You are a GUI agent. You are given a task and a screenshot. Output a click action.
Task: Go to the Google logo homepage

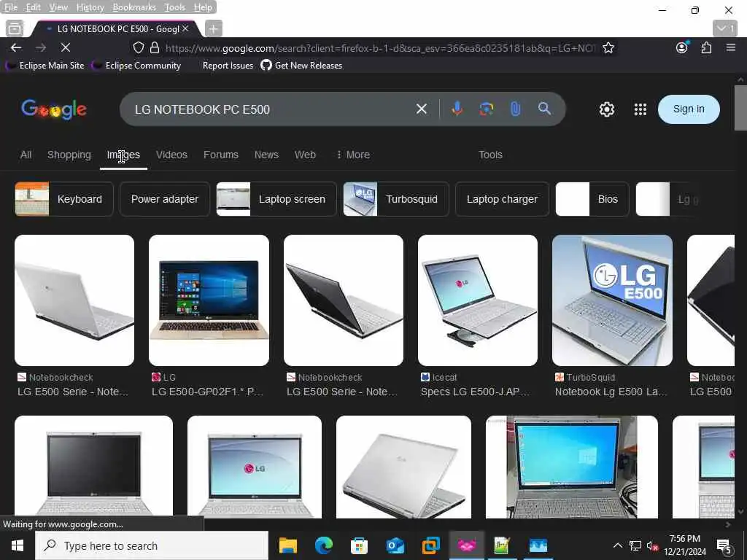[54, 109]
